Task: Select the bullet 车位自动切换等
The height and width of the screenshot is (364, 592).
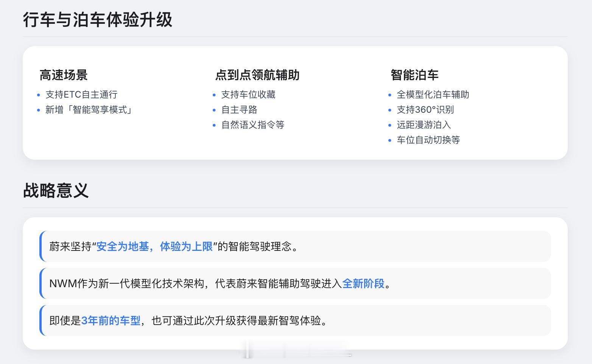Action: (428, 140)
